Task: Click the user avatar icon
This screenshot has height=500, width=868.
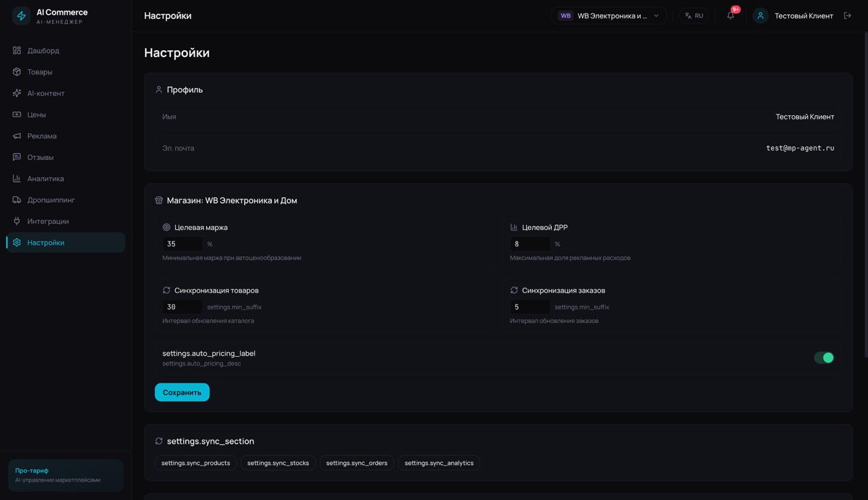Action: pyautogui.click(x=760, y=16)
